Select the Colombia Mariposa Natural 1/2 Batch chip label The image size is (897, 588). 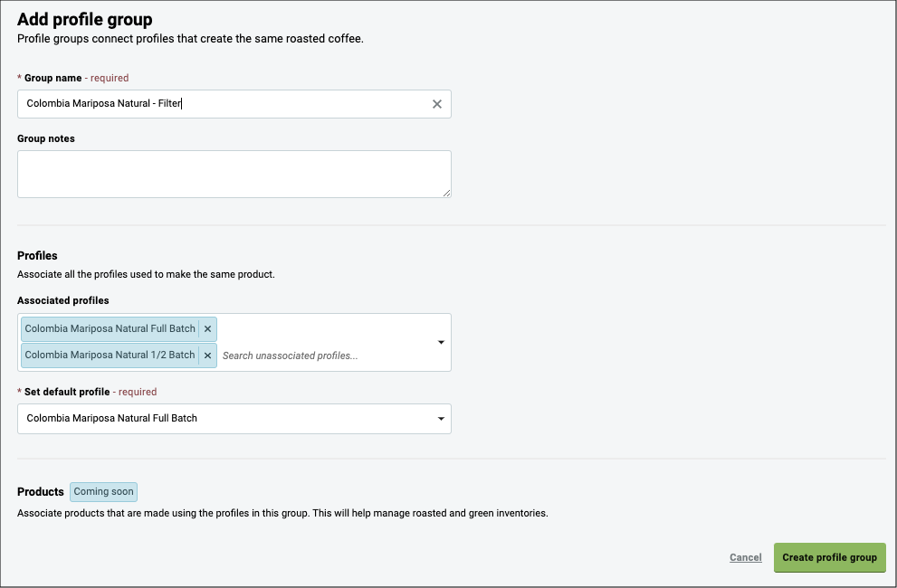click(110, 356)
